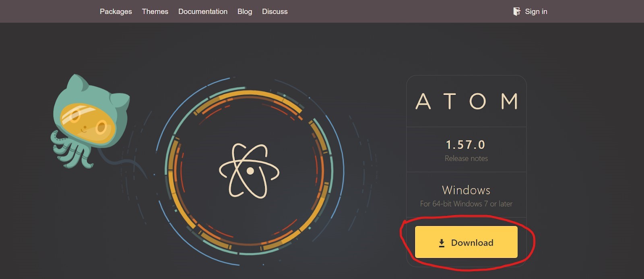Go to the Themes section
Screen dimensions: 644x279
(x=155, y=12)
